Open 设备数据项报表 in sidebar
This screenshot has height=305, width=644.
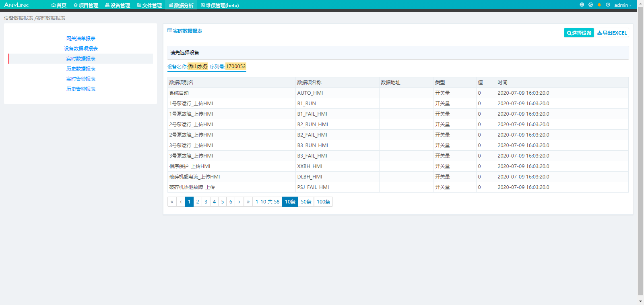(x=81, y=49)
